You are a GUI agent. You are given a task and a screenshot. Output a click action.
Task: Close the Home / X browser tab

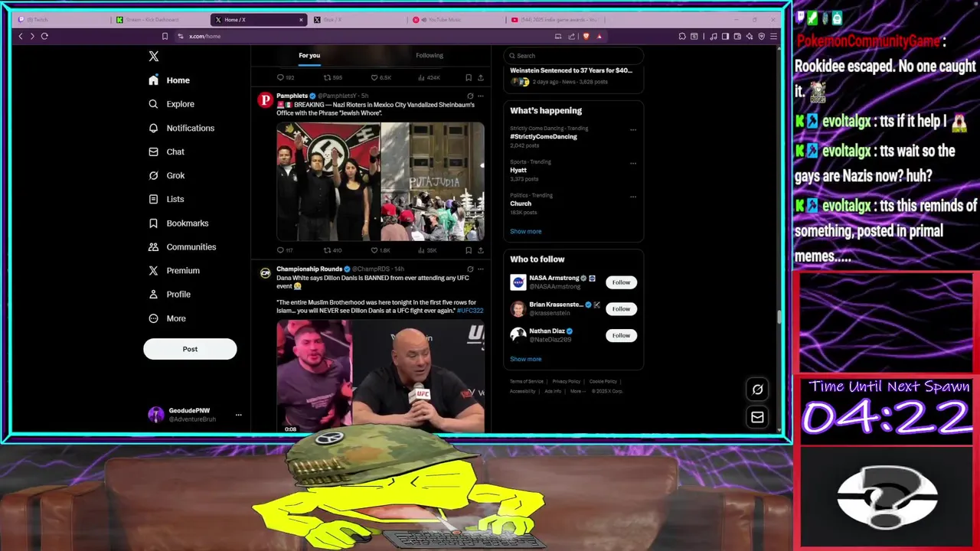(301, 20)
